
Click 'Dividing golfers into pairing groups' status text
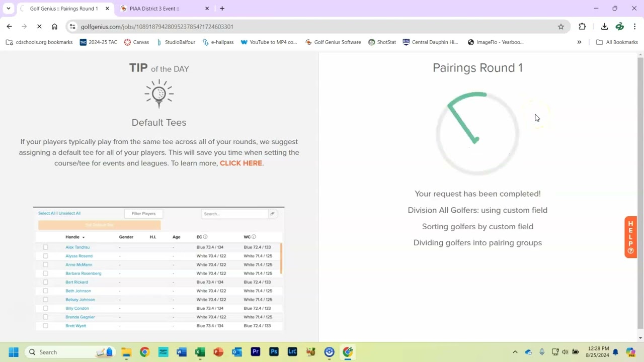tap(477, 243)
